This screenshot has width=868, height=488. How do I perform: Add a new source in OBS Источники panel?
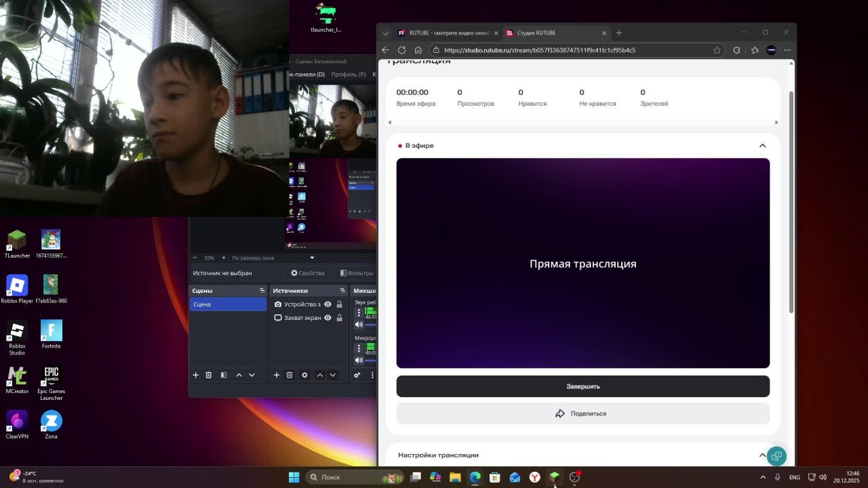click(277, 375)
